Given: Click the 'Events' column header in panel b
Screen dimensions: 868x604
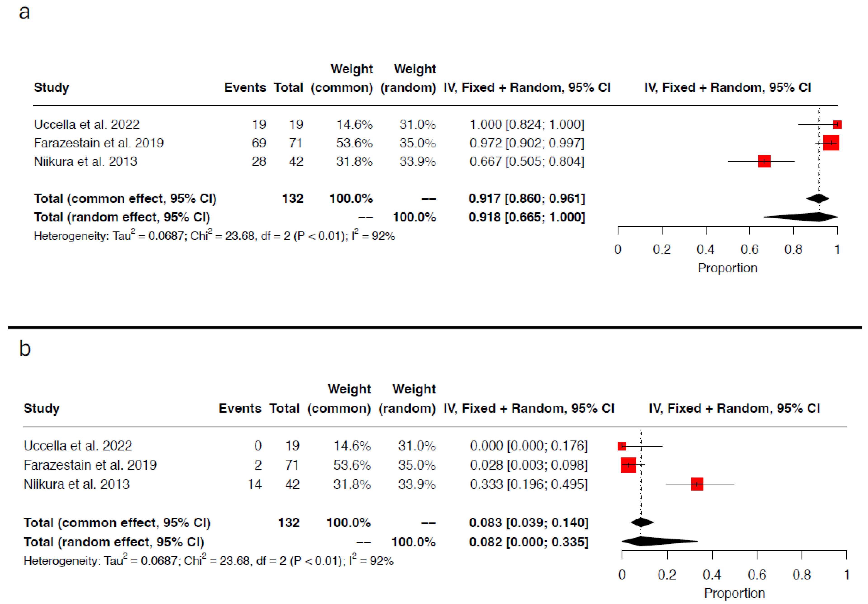Looking at the screenshot, I should 240,408.
